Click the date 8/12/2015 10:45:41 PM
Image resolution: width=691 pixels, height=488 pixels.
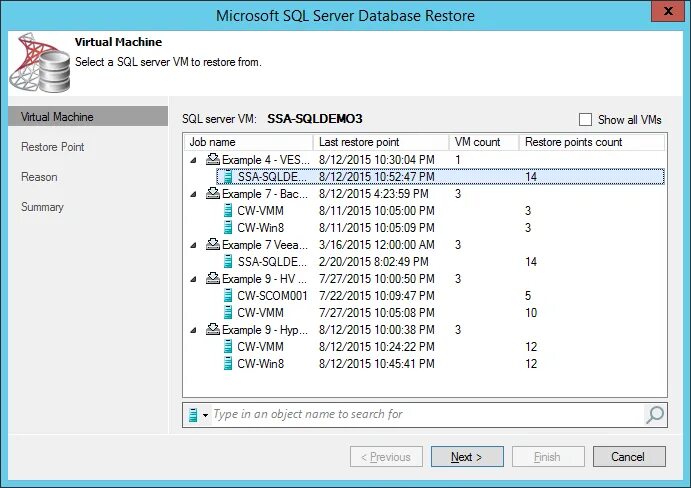(x=377, y=364)
